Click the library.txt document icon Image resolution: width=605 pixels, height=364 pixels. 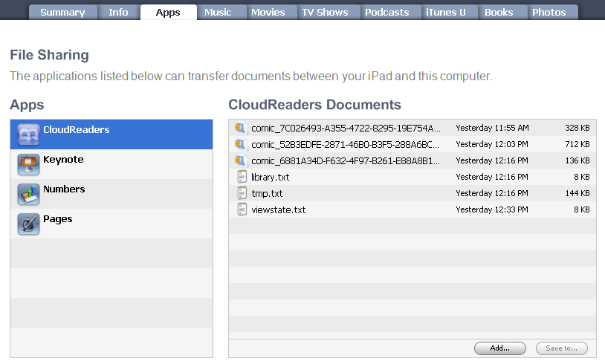242,177
